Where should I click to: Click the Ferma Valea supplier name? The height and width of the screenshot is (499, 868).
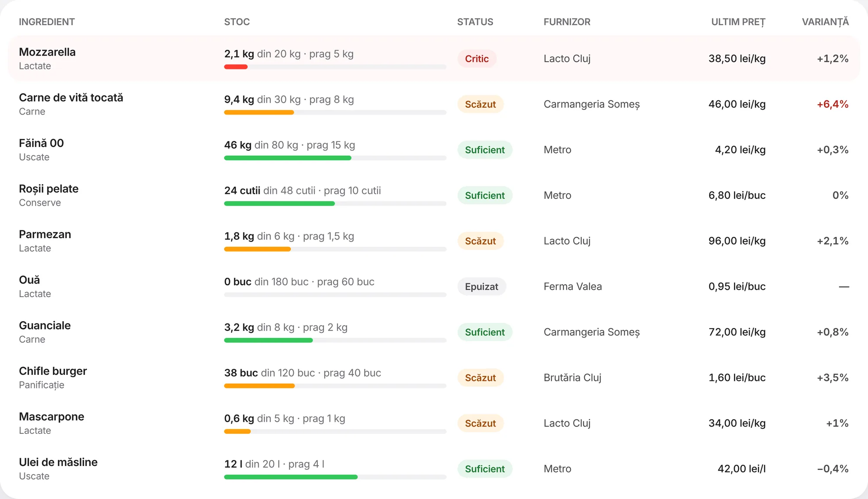573,286
